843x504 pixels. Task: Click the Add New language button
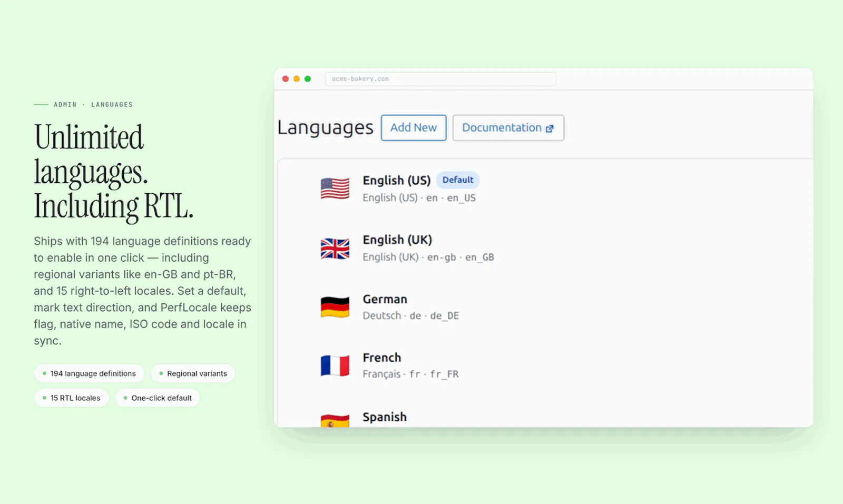414,128
